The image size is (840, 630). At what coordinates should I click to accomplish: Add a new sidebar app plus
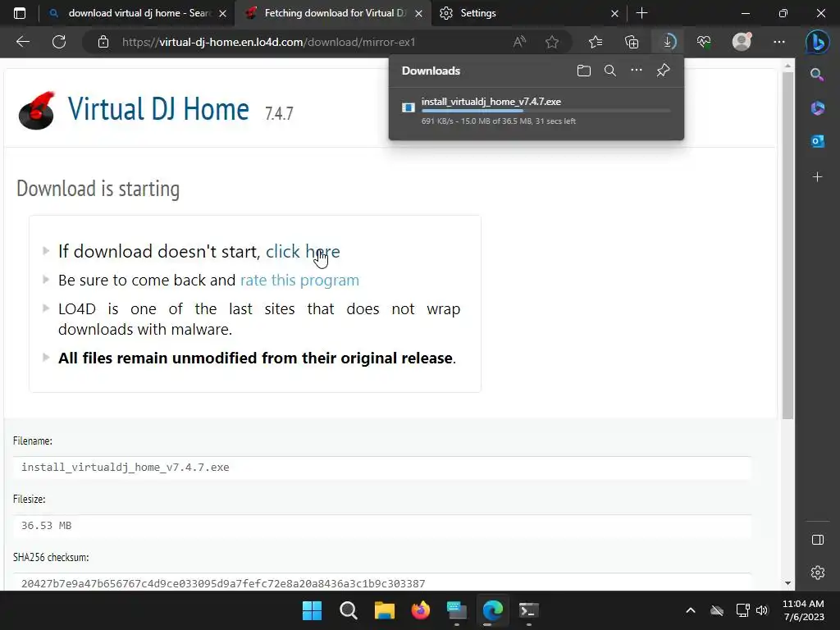[818, 177]
